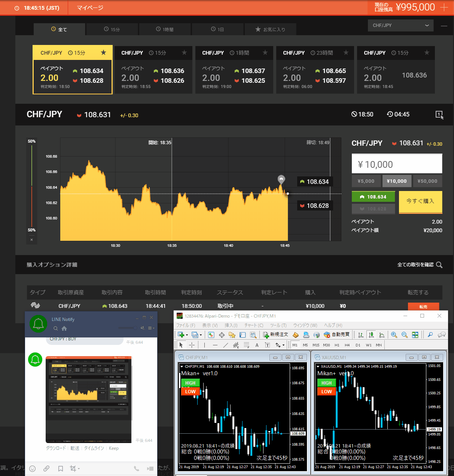Open LINE Notify home icon
The height and width of the screenshot is (476, 454).
(64, 328)
